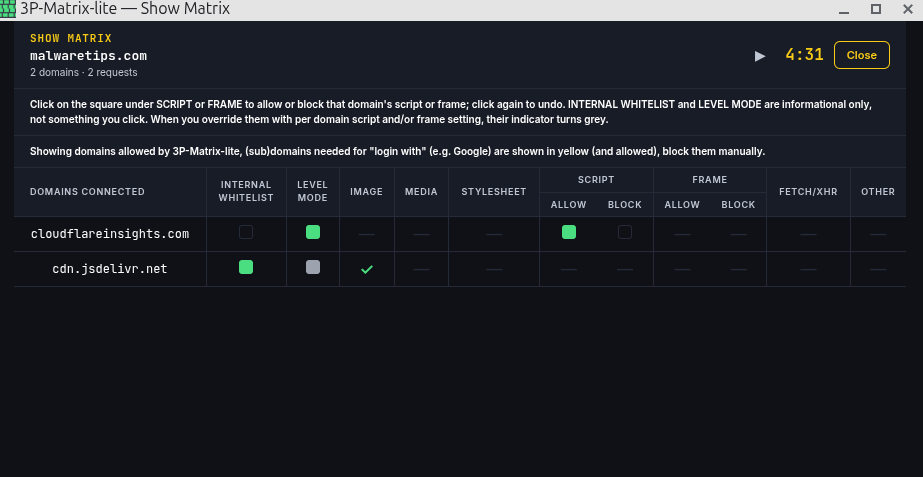This screenshot has width=923, height=477.
Task: Click the FETCH/XHR column header
Action: [808, 192]
